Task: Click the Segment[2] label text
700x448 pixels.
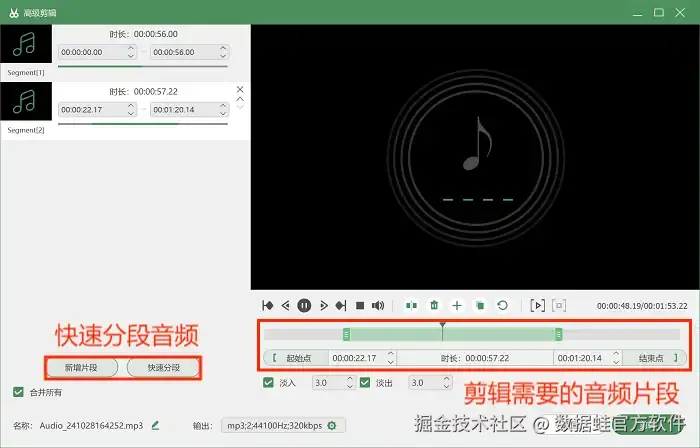Action: click(26, 130)
